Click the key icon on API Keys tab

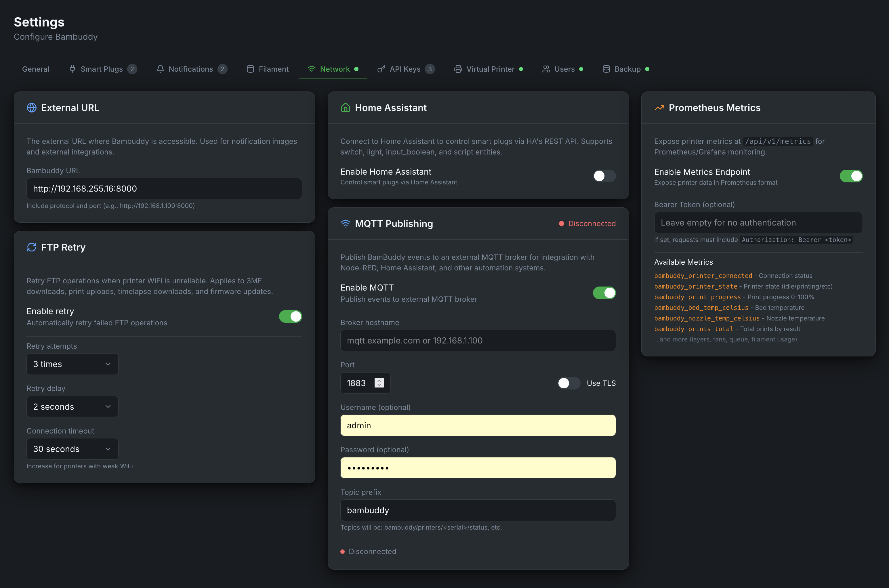tap(381, 69)
